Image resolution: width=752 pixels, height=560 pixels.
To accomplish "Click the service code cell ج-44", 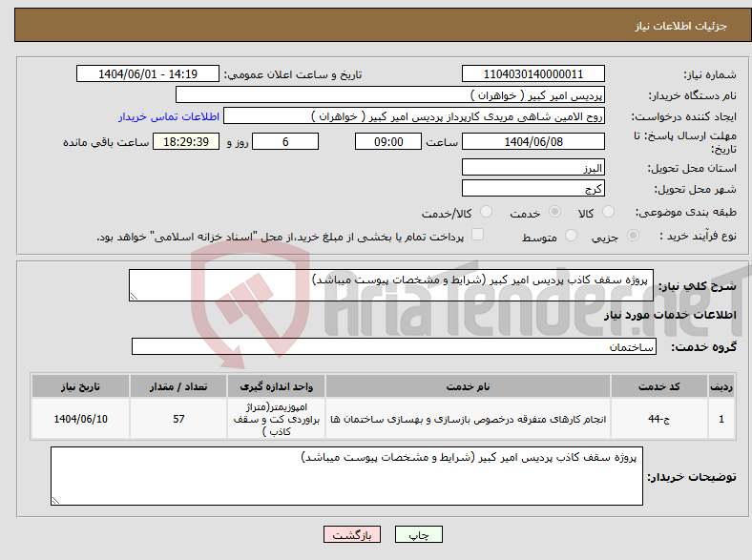I will pyautogui.click(x=659, y=419).
